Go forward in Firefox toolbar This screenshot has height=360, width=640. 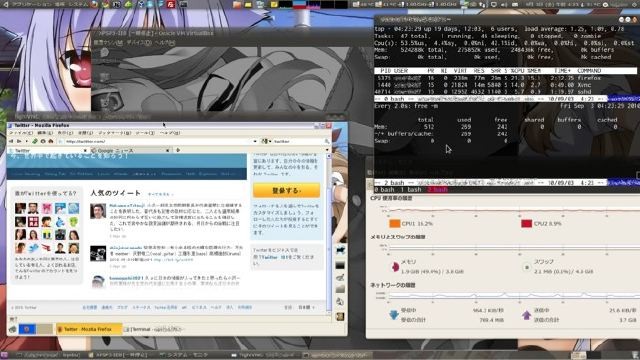coord(19,141)
